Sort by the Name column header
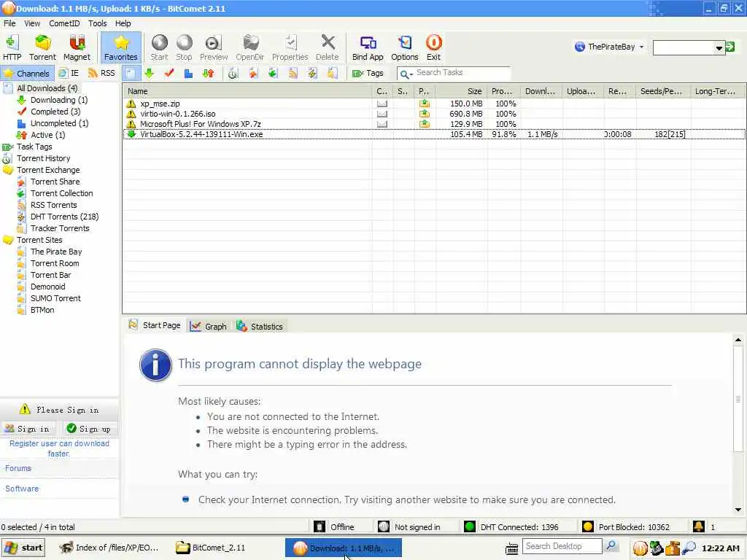 [247, 91]
